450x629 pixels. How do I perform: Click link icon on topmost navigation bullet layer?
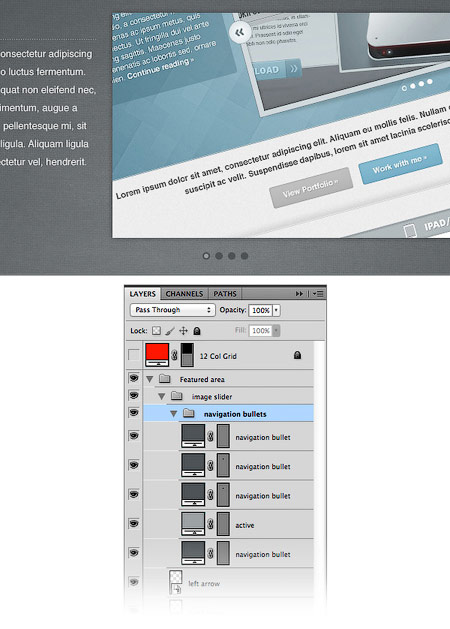[x=210, y=436]
